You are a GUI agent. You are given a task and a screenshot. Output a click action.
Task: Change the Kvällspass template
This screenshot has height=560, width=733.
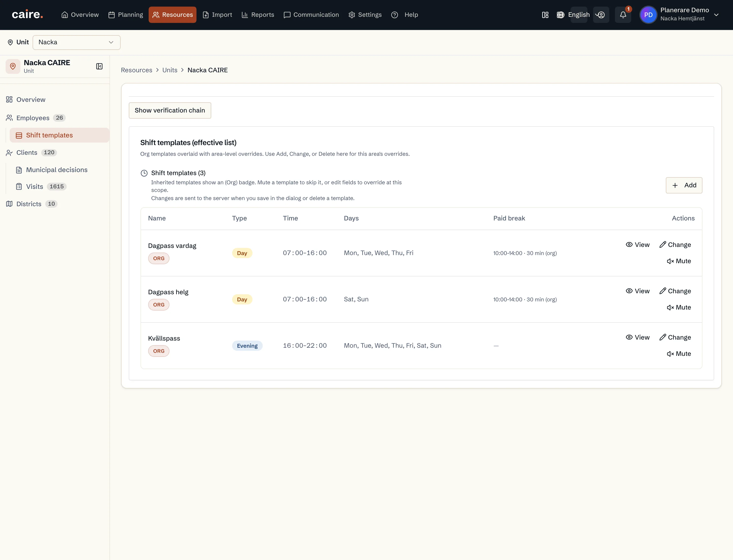pyautogui.click(x=675, y=337)
